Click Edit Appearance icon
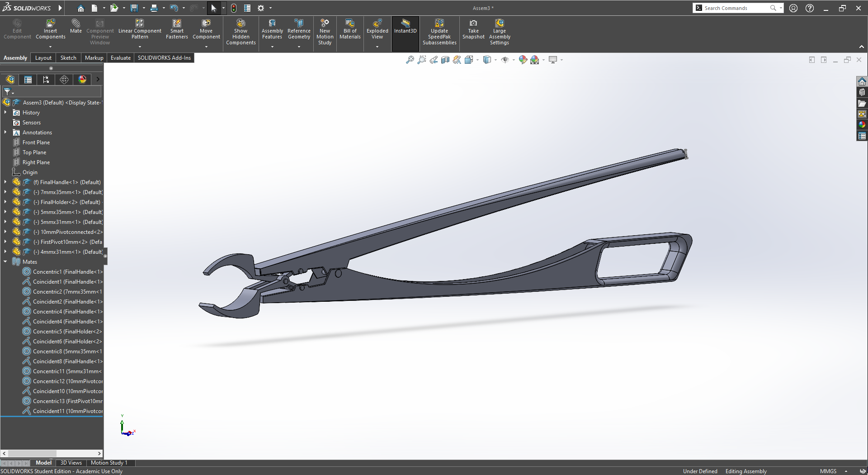This screenshot has width=868, height=475. tap(523, 60)
